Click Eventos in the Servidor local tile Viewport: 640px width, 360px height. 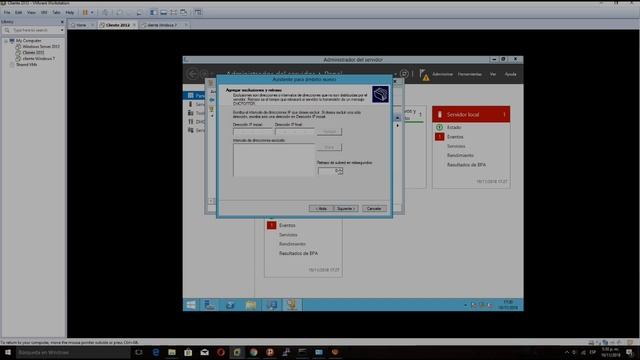coord(455,137)
